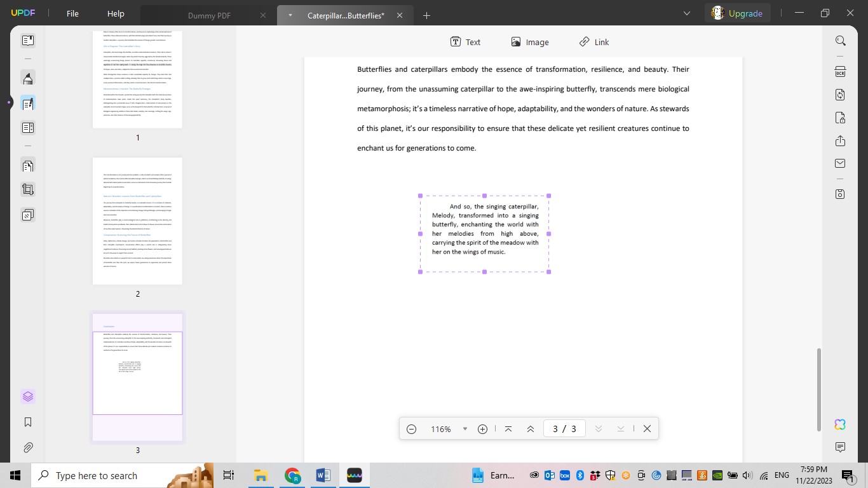Start OCR text recognition
868x488 pixels.
pyautogui.click(x=840, y=72)
